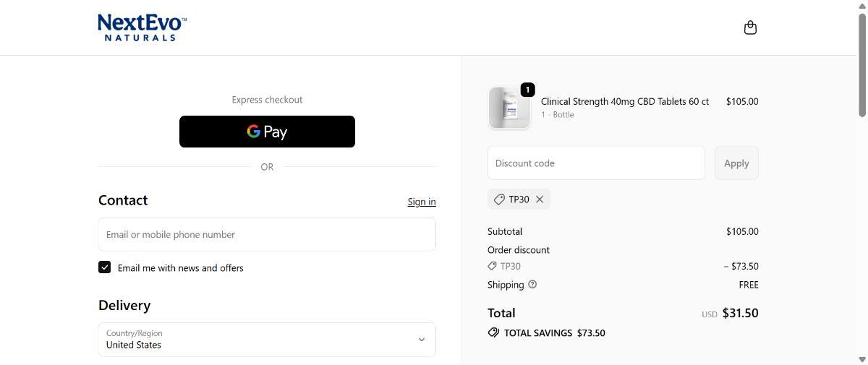Image resolution: width=868 pixels, height=365 pixels.
Task: Click the scrollbar down arrow
Action: [x=861, y=359]
